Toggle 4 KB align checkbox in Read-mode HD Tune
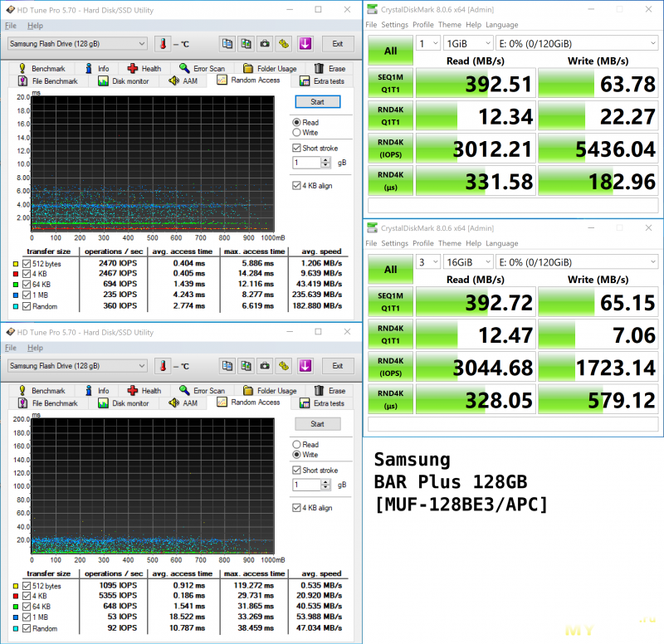The image size is (664, 644). click(296, 186)
